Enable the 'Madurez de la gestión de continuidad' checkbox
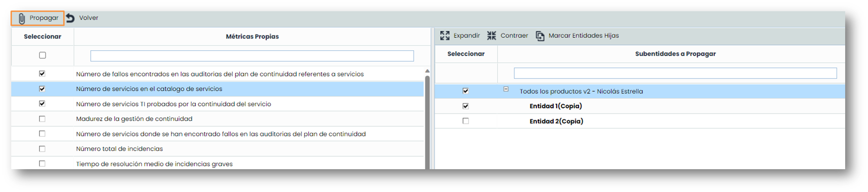This screenshot has width=868, height=192. (x=42, y=119)
